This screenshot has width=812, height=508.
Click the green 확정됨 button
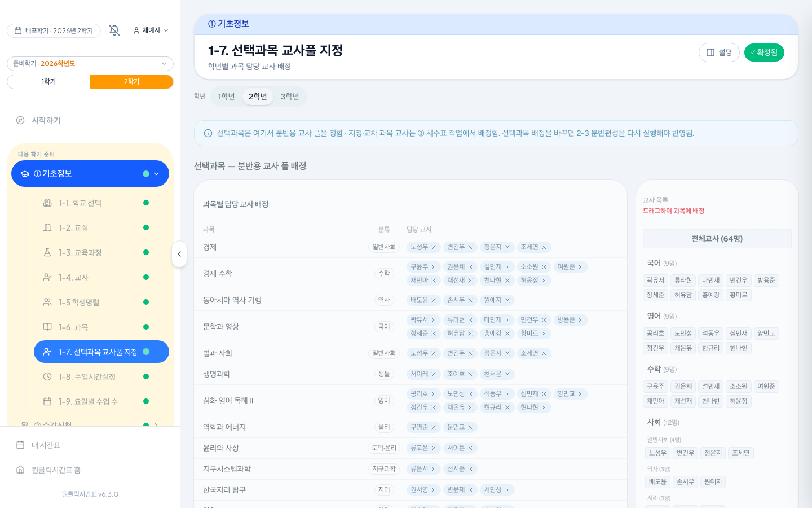[x=764, y=52]
